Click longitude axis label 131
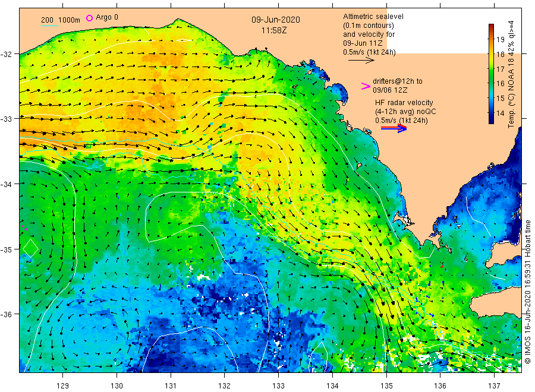The image size is (535, 392). click(171, 386)
